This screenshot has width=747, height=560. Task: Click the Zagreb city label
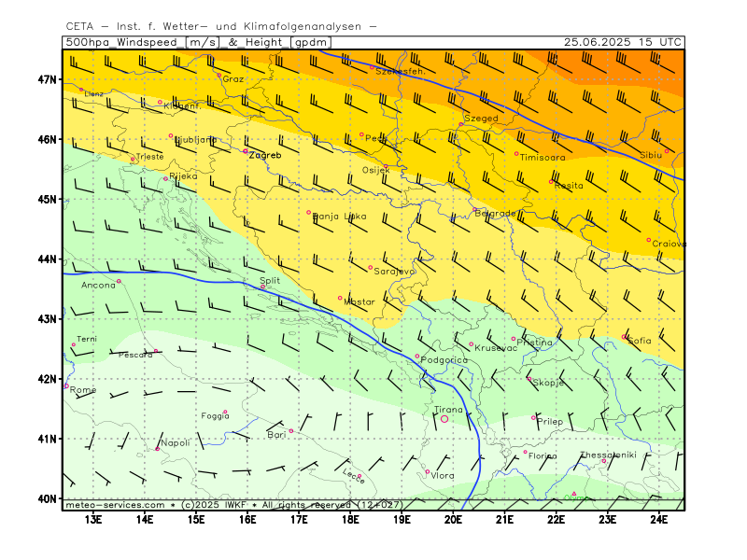tap(265, 155)
